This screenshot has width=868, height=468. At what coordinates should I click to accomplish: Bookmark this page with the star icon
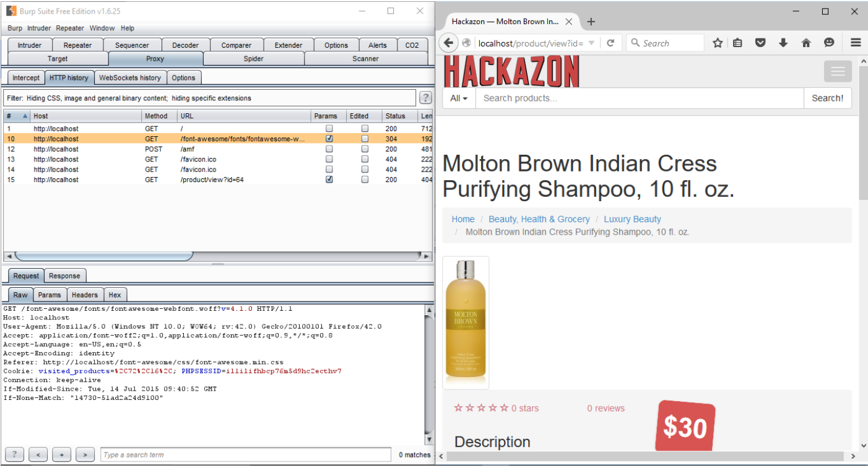pos(718,43)
